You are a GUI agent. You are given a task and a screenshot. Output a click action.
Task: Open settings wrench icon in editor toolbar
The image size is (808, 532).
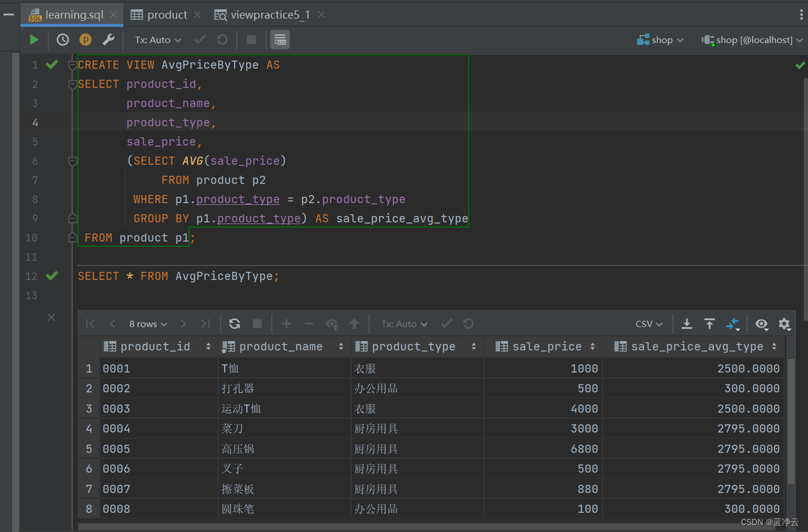coord(108,40)
